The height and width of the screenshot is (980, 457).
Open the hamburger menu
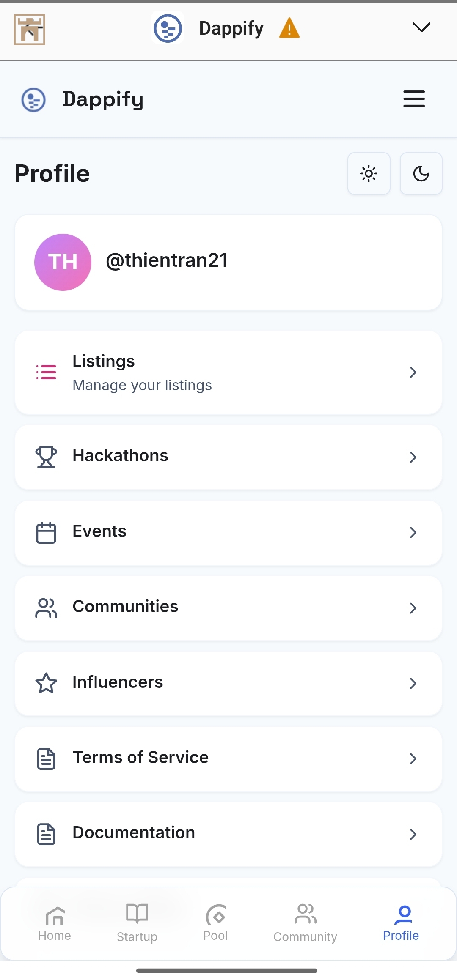(x=414, y=99)
